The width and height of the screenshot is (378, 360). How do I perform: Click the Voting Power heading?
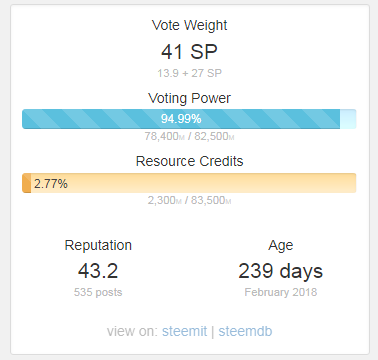[189, 98]
